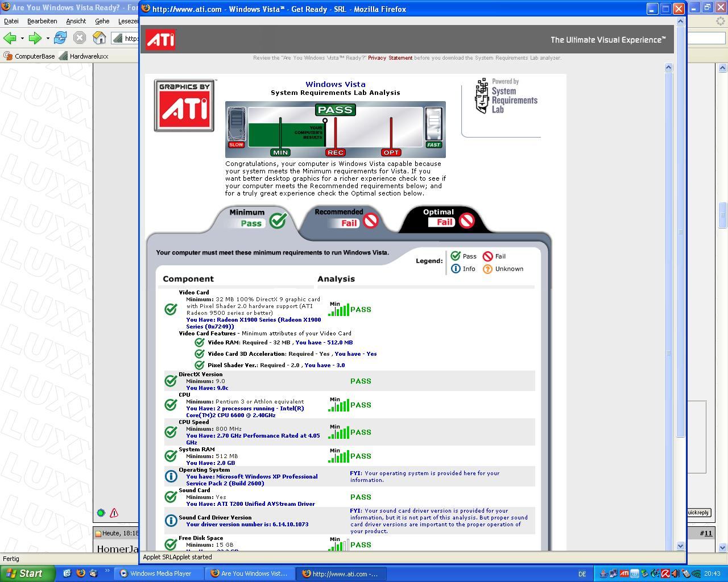
Task: Reload page in the background Firefox window
Action: click(x=60, y=38)
